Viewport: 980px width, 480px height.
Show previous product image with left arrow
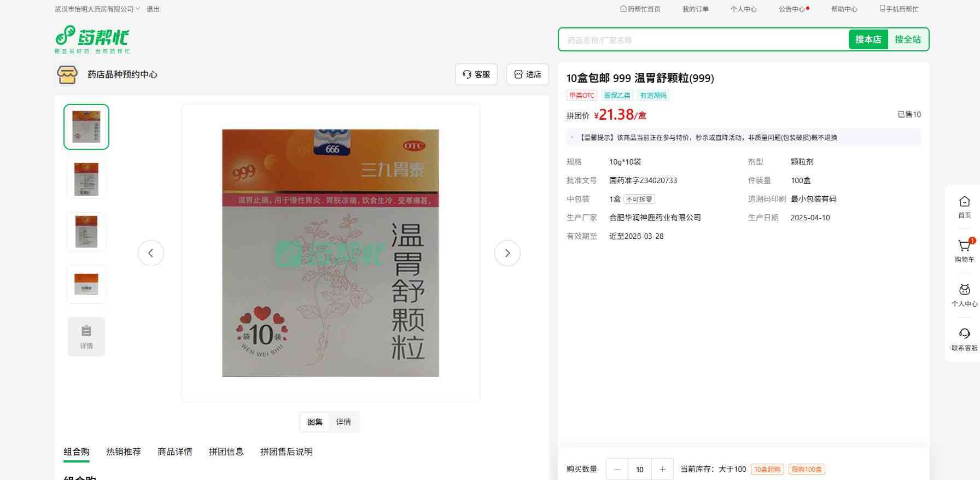[151, 253]
